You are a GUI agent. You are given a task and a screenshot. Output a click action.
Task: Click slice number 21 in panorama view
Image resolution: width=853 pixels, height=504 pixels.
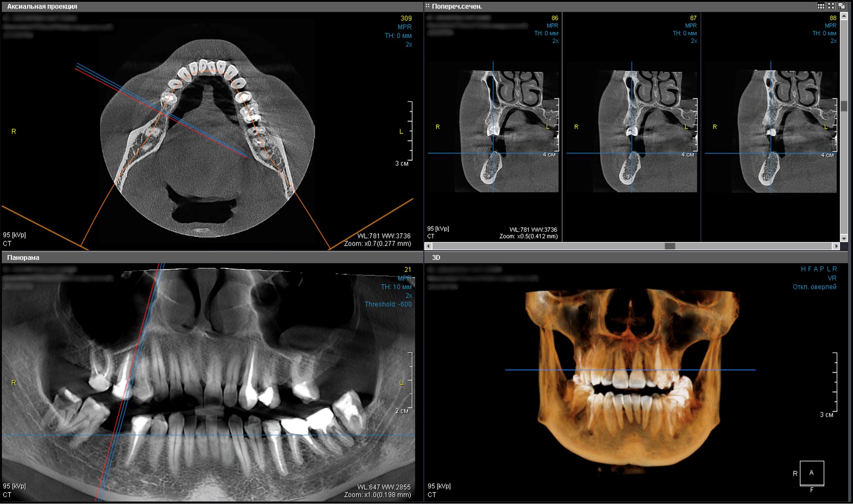click(408, 269)
